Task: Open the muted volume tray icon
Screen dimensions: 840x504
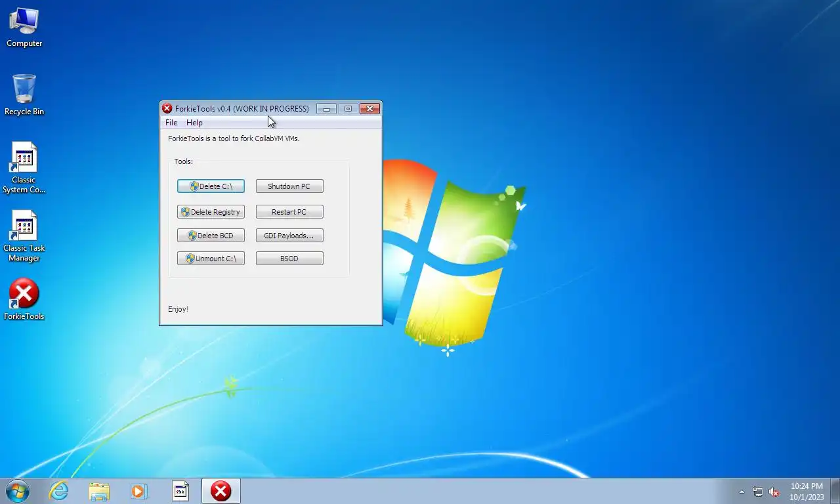Action: pos(774,492)
